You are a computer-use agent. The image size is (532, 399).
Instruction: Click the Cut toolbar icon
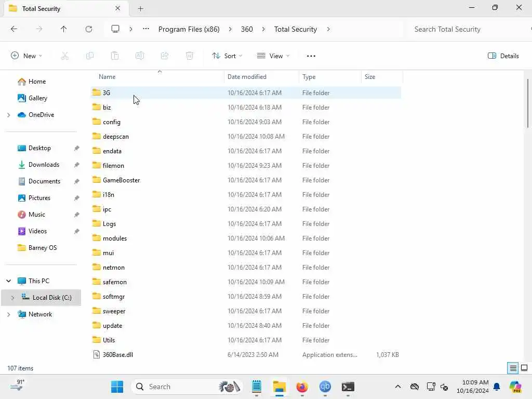point(65,56)
